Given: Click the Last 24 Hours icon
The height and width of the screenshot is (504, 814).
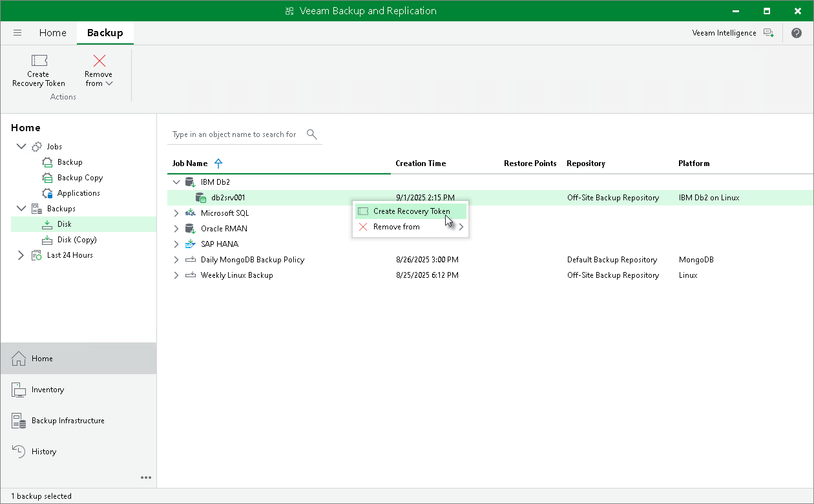Looking at the screenshot, I should 37,255.
